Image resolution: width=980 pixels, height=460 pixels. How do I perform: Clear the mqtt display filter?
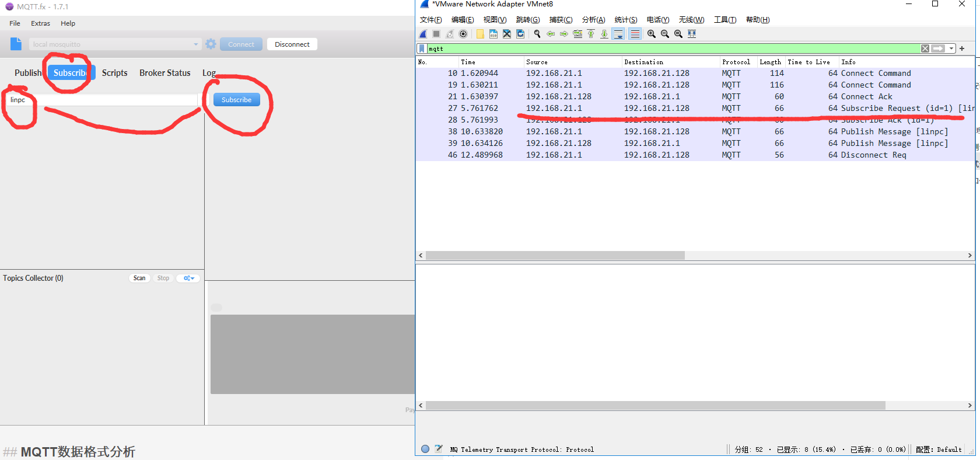[925, 48]
